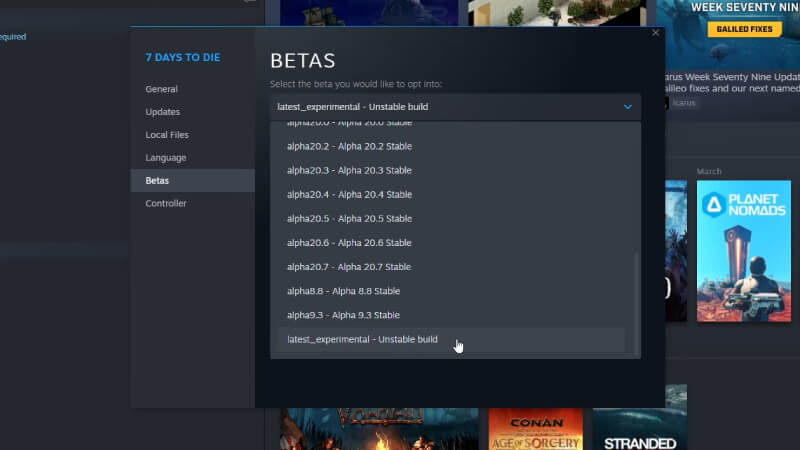The height and width of the screenshot is (450, 800).
Task: Choose alpha8.8 - Alpha 8.8 Stable
Action: click(x=343, y=291)
